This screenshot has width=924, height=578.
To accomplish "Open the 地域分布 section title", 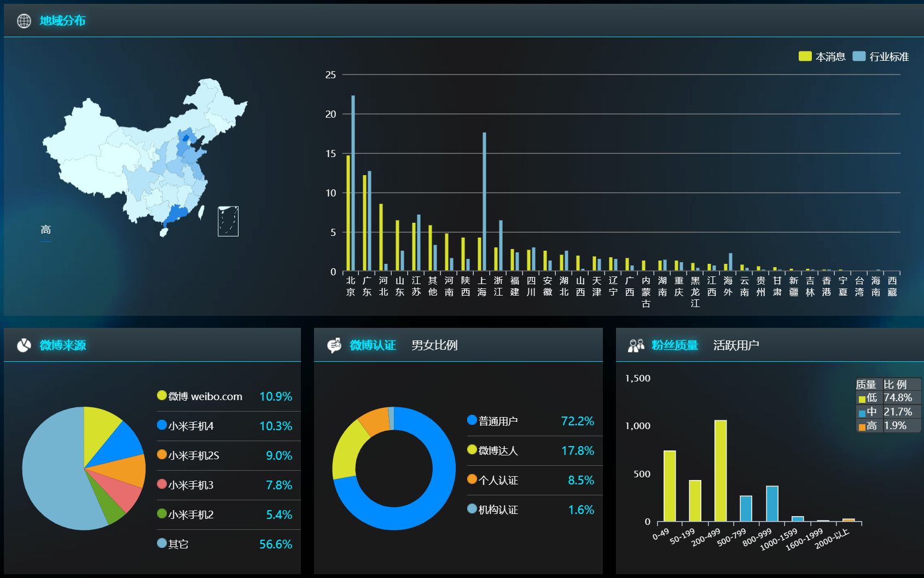I will click(x=62, y=21).
